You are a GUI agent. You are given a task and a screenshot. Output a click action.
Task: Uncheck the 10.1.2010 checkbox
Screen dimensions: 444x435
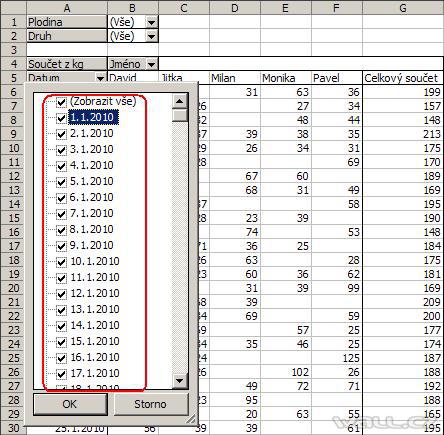(x=61, y=262)
